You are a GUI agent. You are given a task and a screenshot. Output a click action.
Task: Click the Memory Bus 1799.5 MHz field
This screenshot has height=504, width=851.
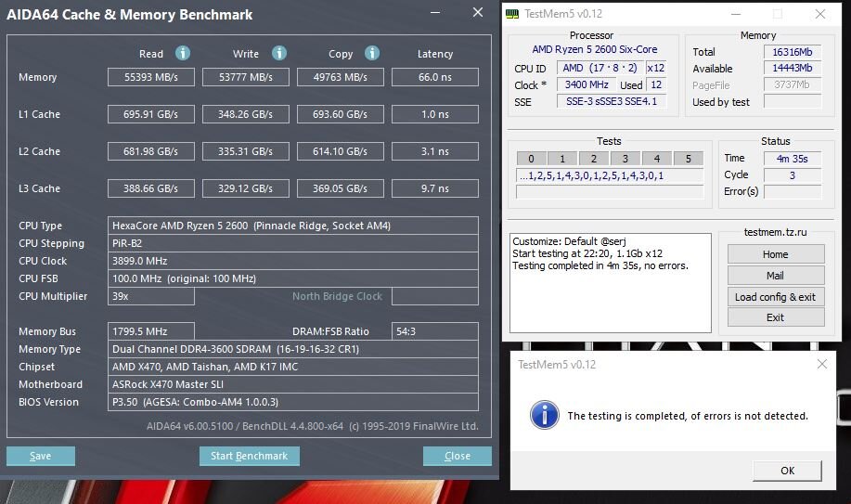tap(151, 331)
